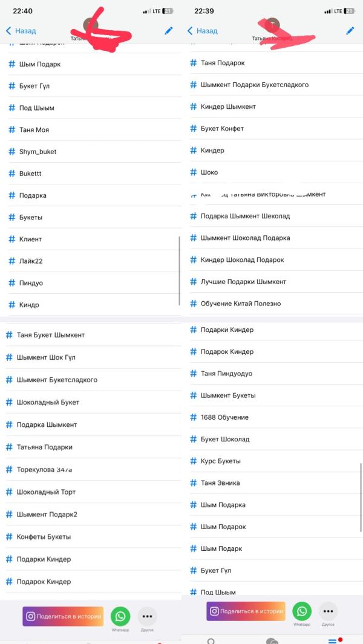Screen dimensions: 363x644
Task: Go back with Назад on right screen
Action: [202, 31]
